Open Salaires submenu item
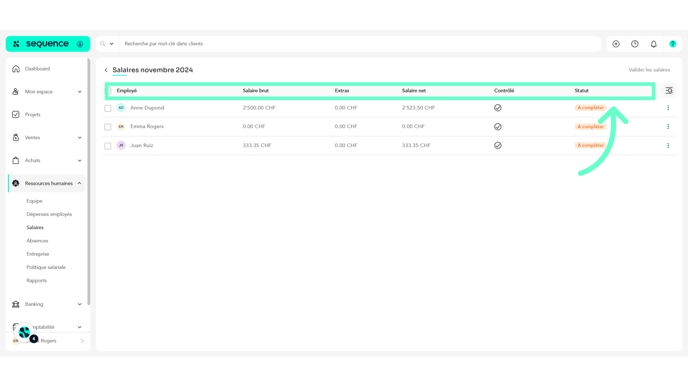The width and height of the screenshot is (688, 387). click(x=35, y=227)
